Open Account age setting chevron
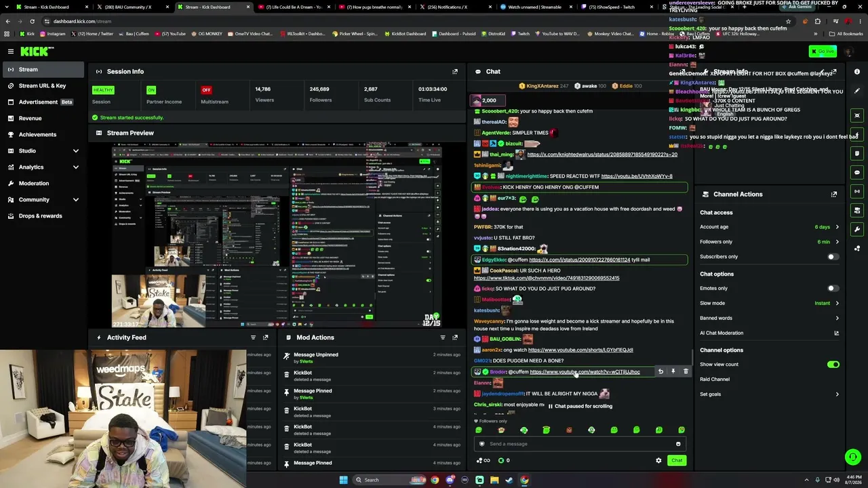The height and width of the screenshot is (488, 868). 837,227
